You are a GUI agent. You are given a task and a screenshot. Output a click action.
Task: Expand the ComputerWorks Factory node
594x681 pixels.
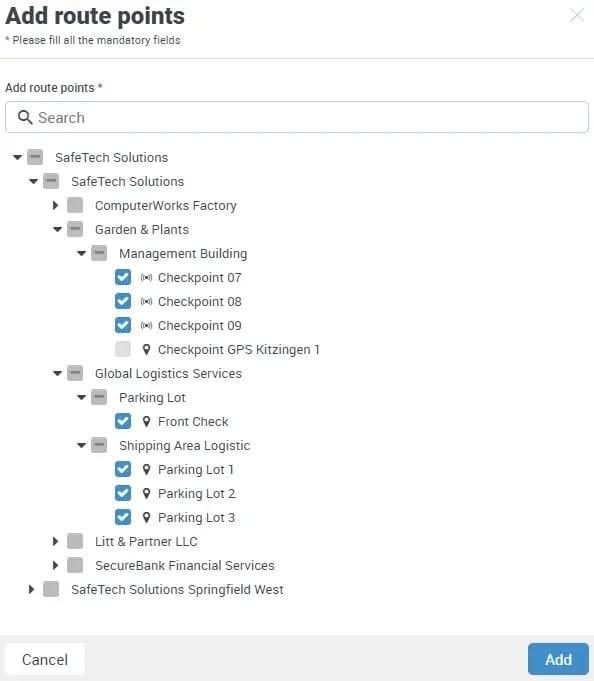click(x=55, y=205)
